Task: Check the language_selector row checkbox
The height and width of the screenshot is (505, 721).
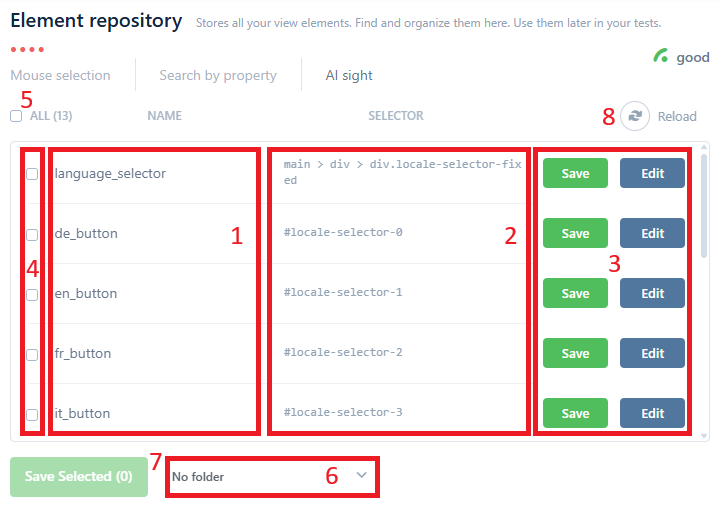Action: (32, 174)
